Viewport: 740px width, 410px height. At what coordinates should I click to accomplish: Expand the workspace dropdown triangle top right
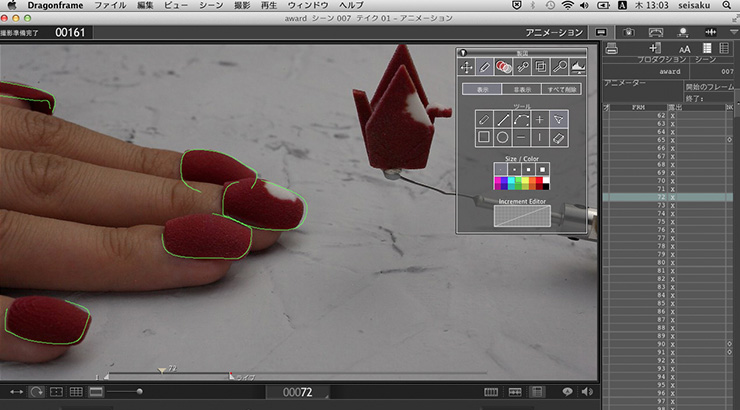point(734,32)
